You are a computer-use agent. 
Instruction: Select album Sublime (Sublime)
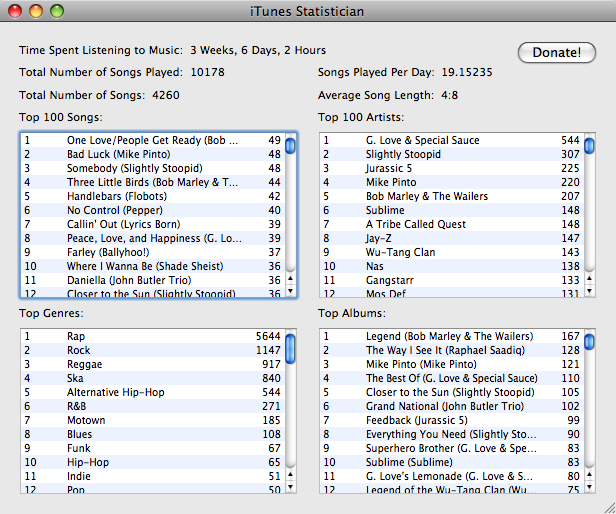(452, 462)
